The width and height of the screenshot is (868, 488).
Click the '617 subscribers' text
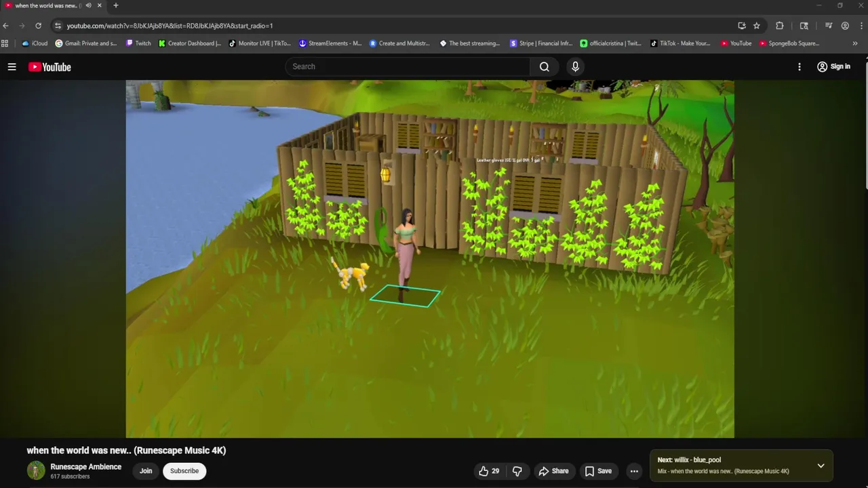tap(70, 476)
